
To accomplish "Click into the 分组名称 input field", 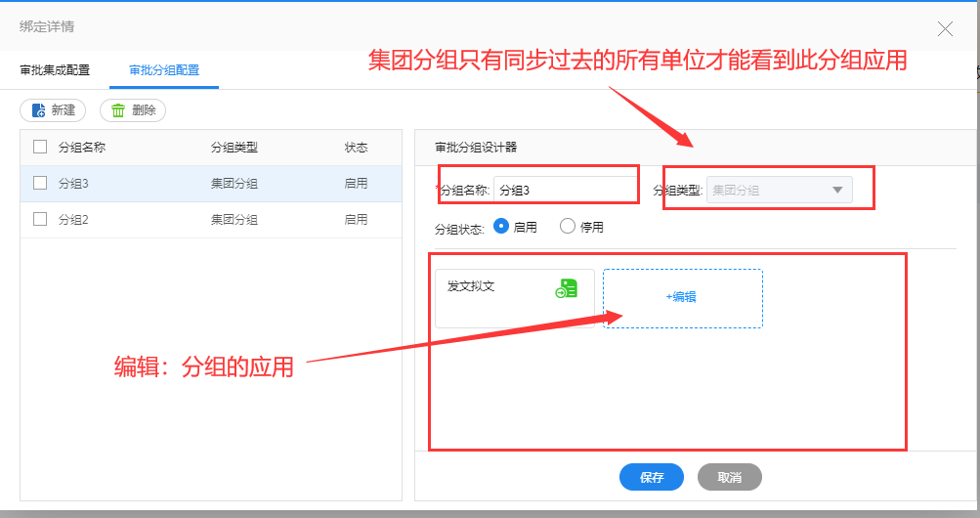I will click(565, 190).
